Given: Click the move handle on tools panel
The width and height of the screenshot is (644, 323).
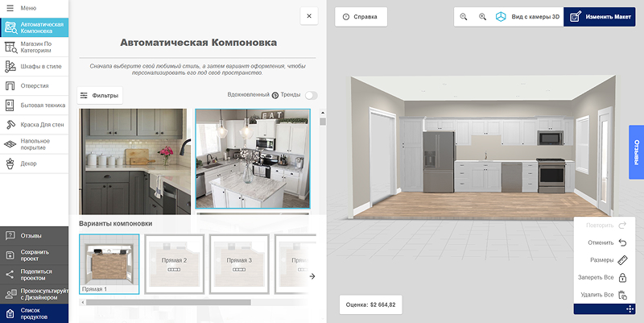Looking at the screenshot, I should coord(630,309).
